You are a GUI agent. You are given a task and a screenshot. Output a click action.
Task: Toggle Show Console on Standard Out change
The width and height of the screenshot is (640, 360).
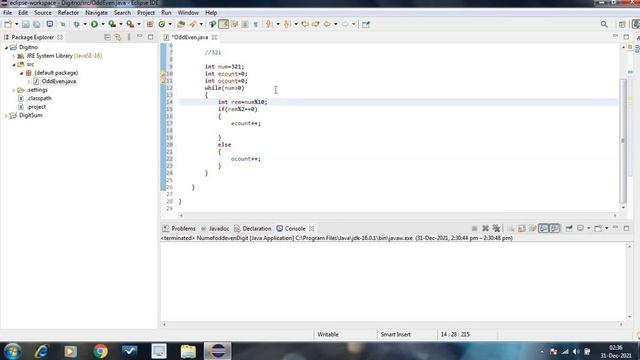543,229
